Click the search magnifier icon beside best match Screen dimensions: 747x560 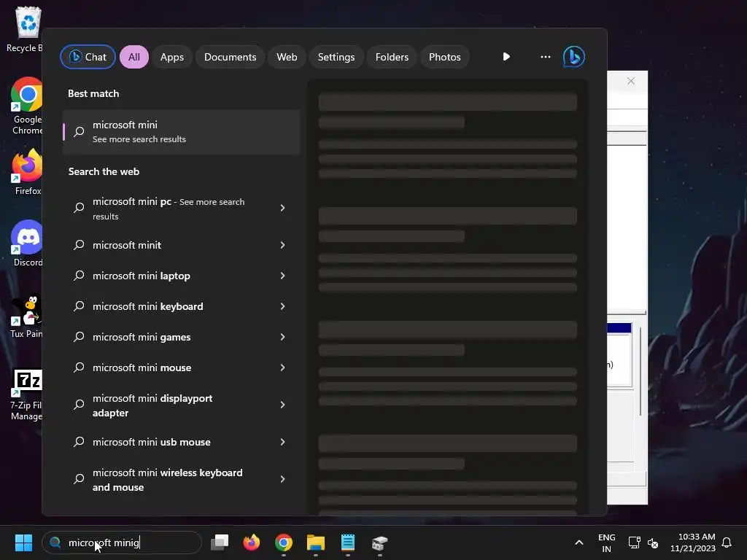click(x=79, y=131)
